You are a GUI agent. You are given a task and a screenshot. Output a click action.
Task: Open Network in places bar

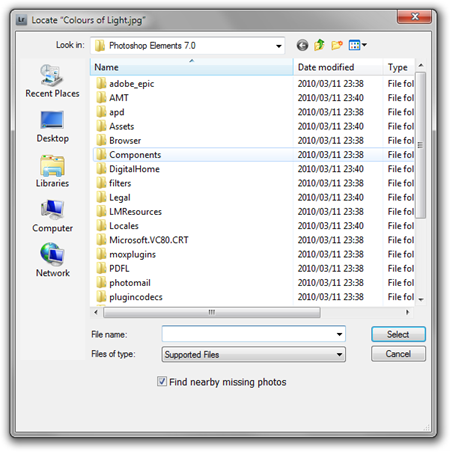tap(52, 261)
